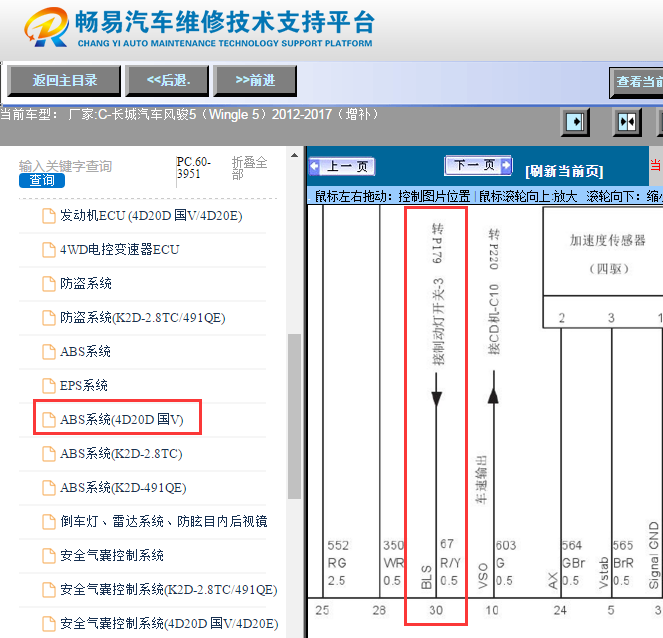663x638 pixels.
Task: Click document icon beside 倒车灯、雷达系统
Action: pos(49,521)
